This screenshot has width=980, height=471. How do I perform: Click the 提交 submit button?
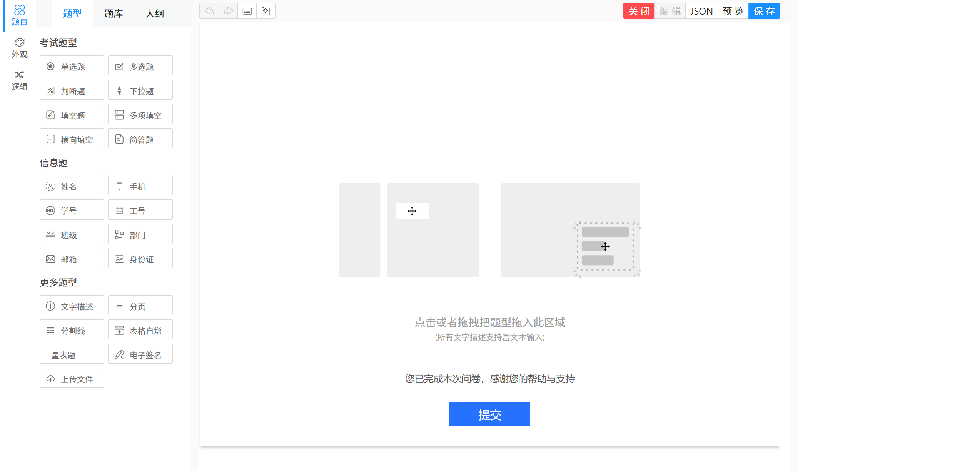(489, 414)
